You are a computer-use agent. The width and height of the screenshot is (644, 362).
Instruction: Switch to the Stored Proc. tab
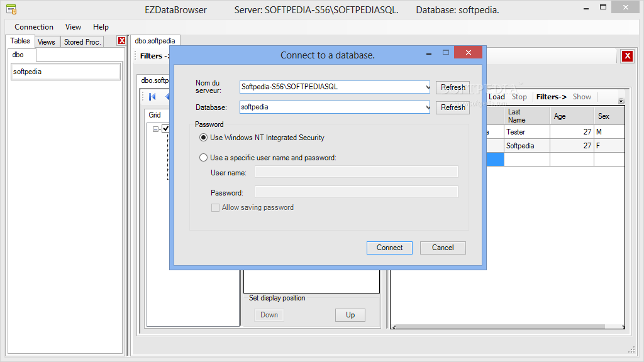click(82, 42)
